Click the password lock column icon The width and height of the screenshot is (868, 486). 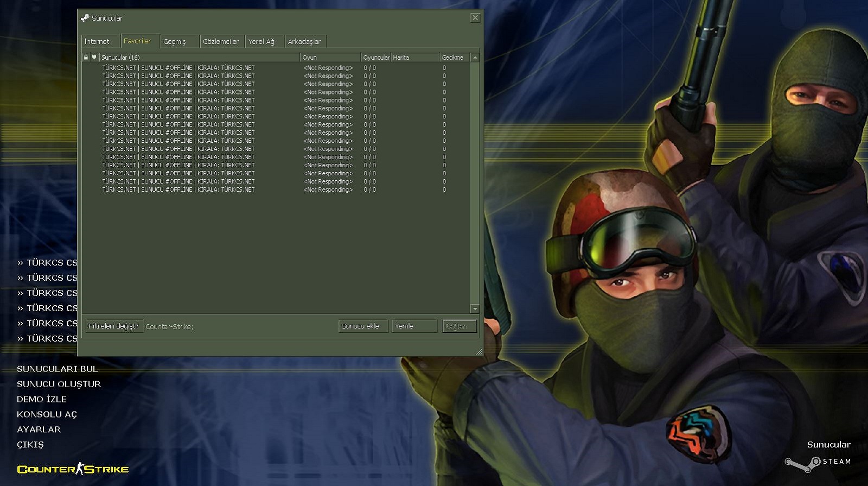click(86, 57)
